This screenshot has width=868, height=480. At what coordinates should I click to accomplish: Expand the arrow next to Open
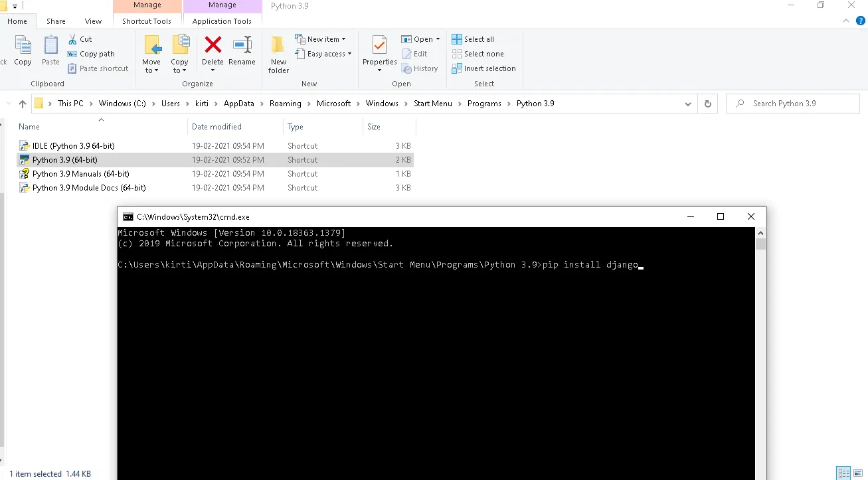[x=438, y=39]
